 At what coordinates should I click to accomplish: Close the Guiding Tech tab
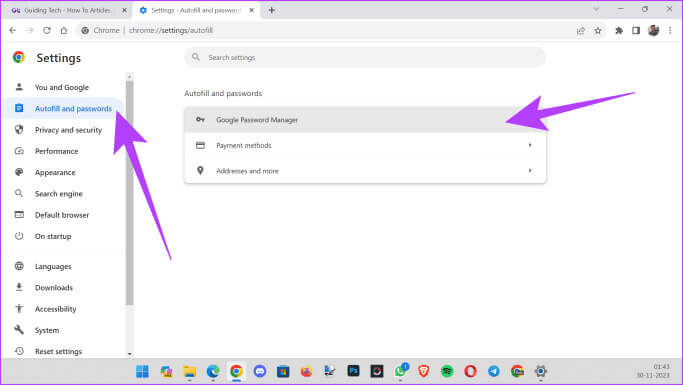pos(124,10)
